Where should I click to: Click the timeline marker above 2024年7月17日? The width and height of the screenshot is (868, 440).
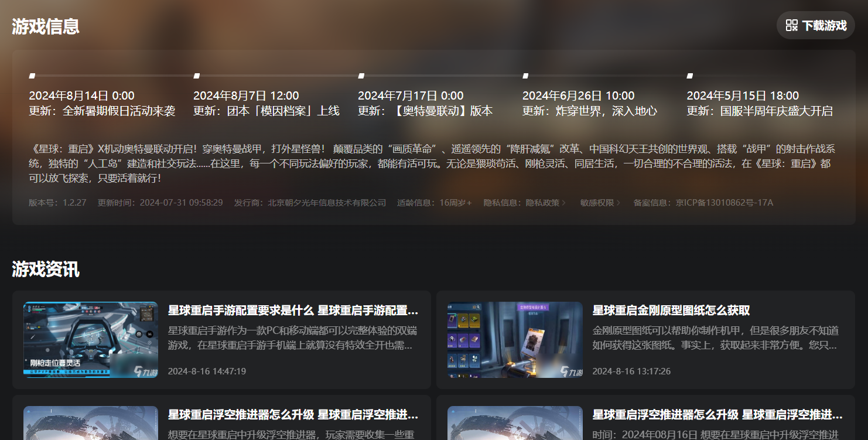361,76
